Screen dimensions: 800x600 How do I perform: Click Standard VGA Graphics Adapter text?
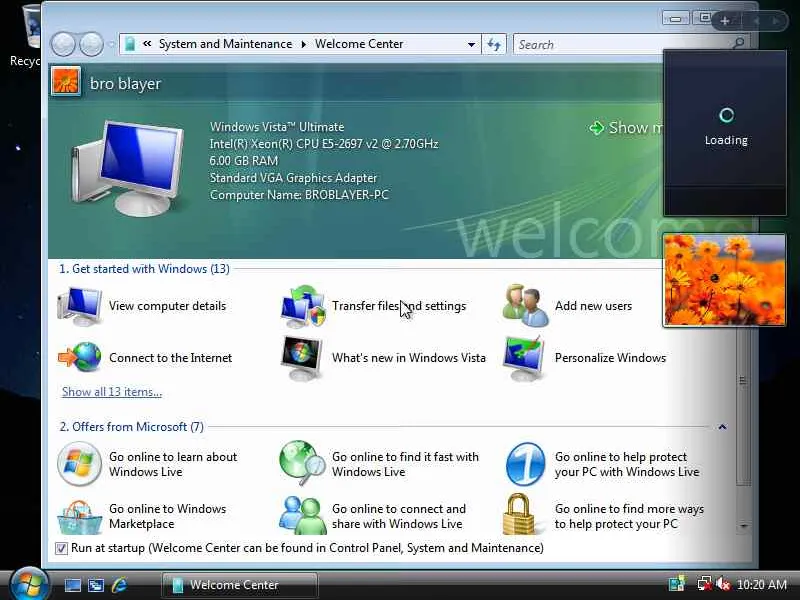click(x=293, y=178)
